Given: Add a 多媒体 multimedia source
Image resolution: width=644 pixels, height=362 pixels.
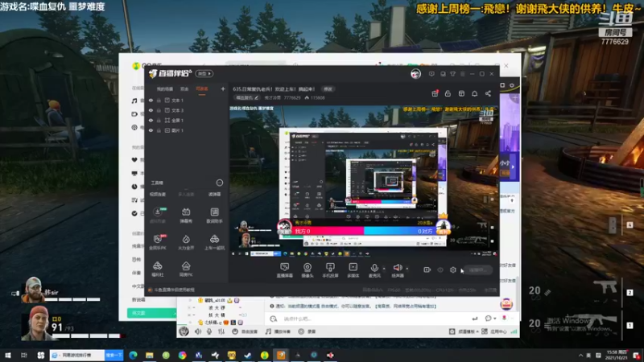Looking at the screenshot, I should pyautogui.click(x=353, y=270).
